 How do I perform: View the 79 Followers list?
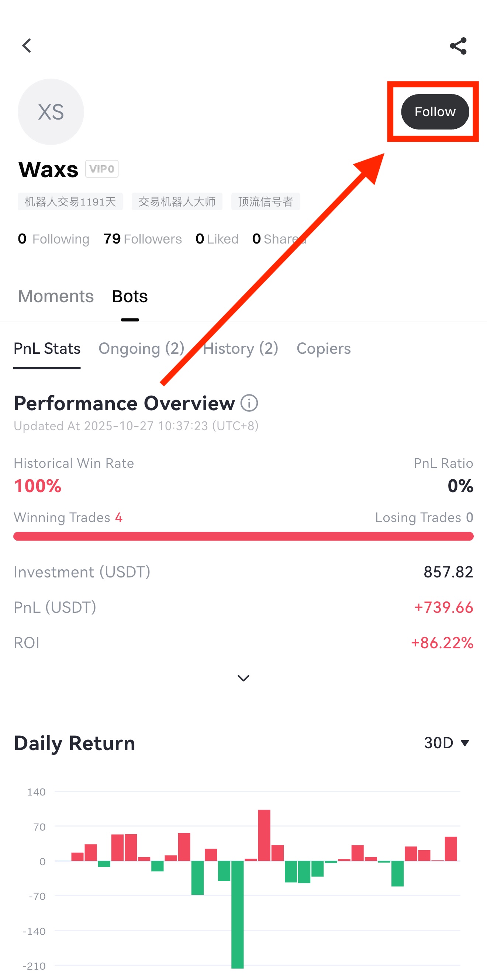coord(143,239)
